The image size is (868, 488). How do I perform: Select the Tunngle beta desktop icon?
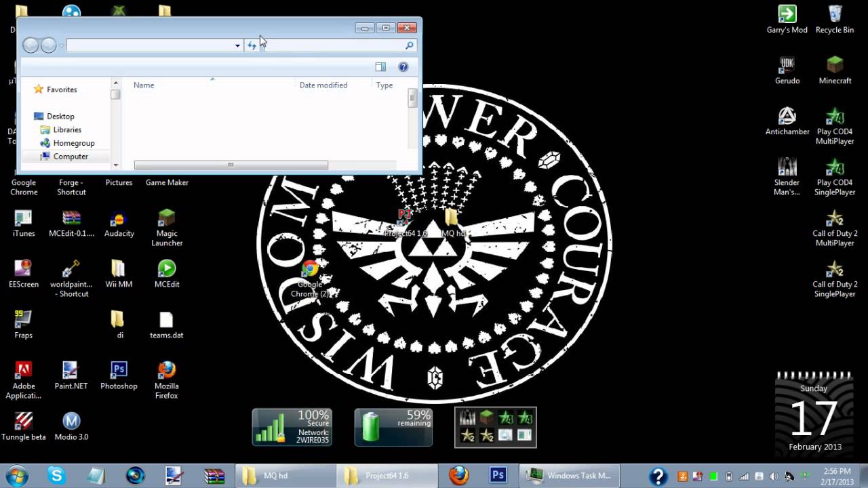(24, 426)
